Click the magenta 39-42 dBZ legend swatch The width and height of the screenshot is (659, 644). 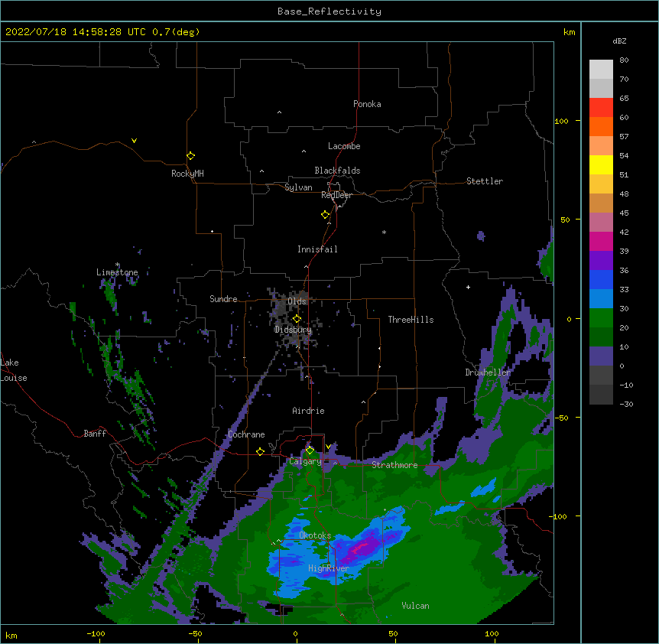[x=601, y=241]
